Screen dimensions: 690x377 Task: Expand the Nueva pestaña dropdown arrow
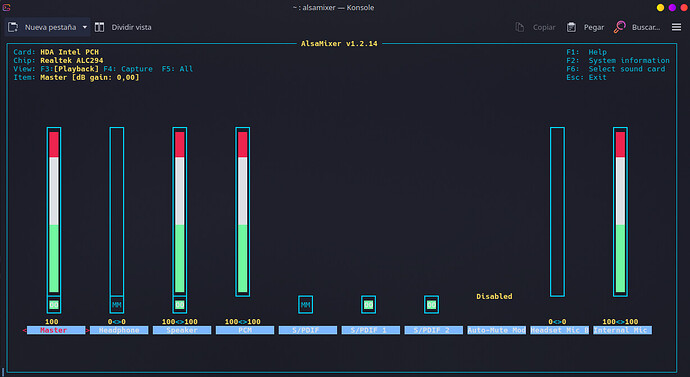(x=85, y=27)
